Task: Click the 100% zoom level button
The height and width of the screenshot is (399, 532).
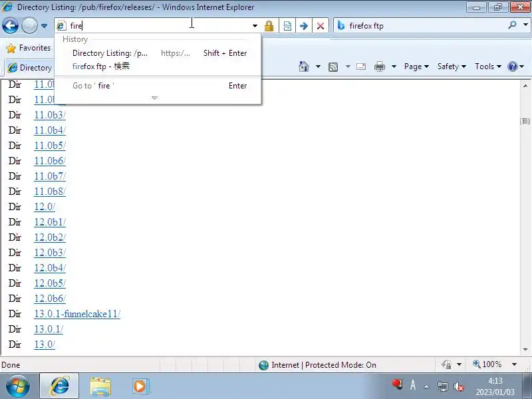Action: point(487,364)
